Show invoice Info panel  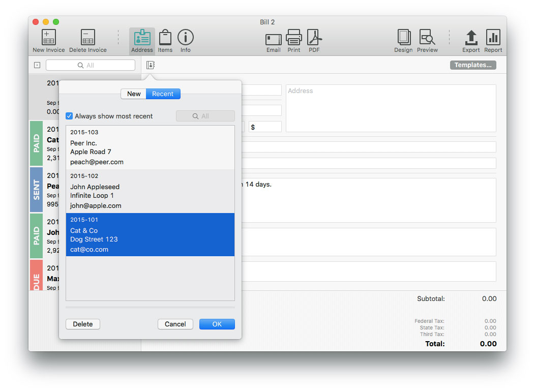[x=185, y=37]
